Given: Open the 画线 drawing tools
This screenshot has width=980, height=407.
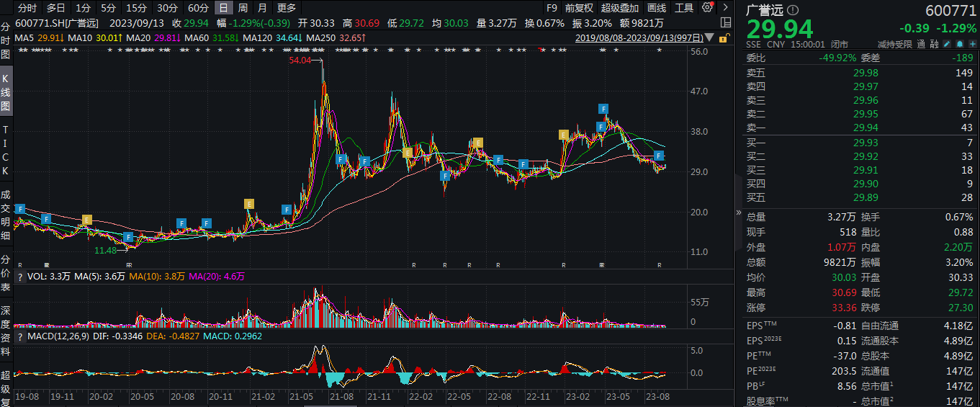Looking at the screenshot, I should 657,8.
